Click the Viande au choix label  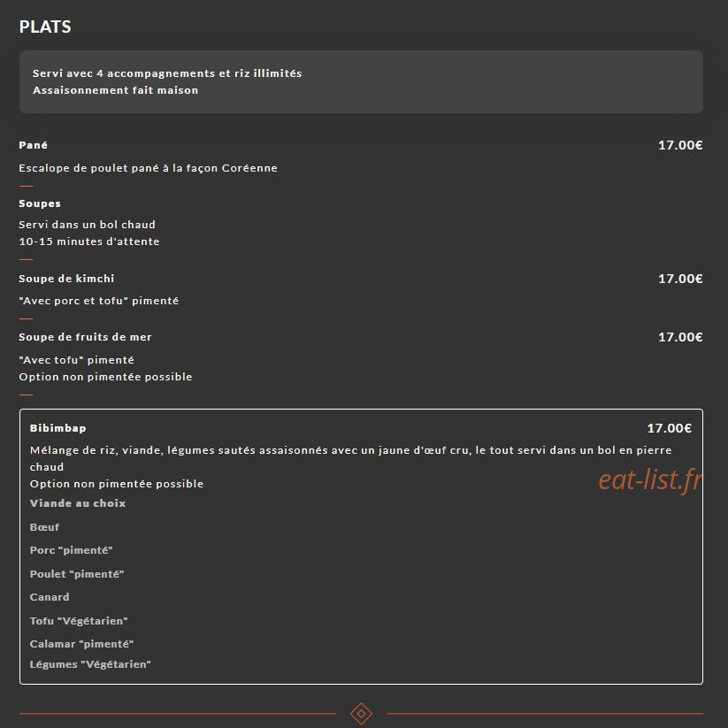(x=78, y=503)
